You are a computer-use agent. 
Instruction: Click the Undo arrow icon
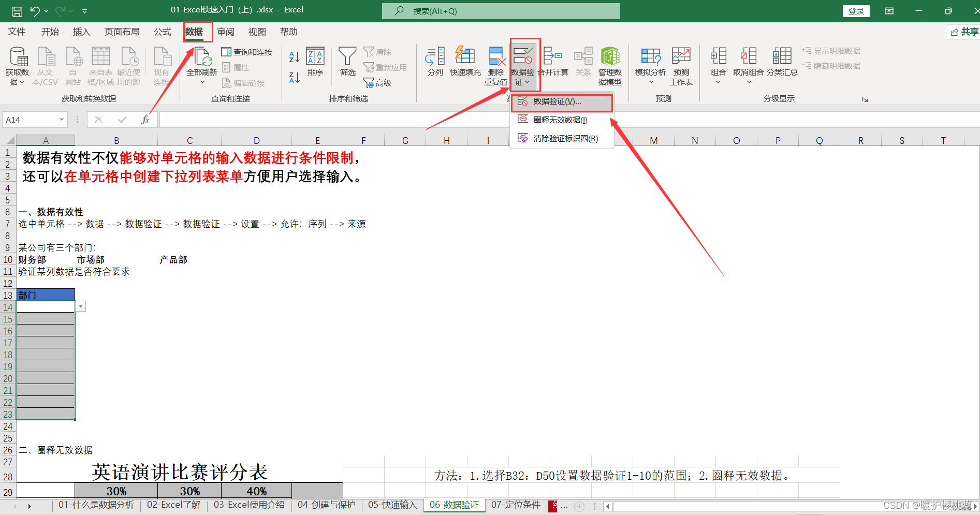tap(35, 11)
